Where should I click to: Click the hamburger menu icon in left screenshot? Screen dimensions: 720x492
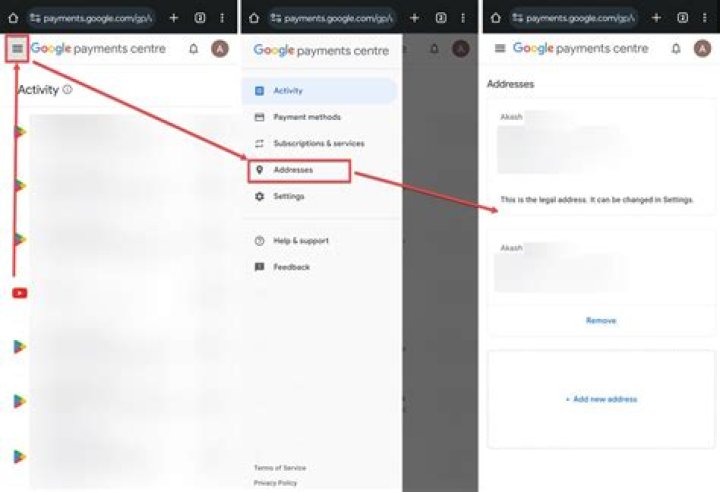(x=17, y=49)
